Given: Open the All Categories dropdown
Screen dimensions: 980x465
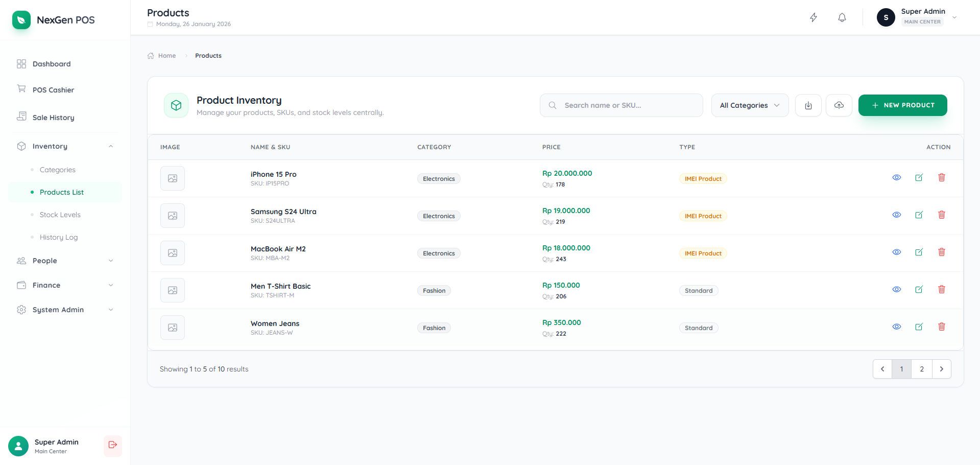Looking at the screenshot, I should tap(749, 105).
